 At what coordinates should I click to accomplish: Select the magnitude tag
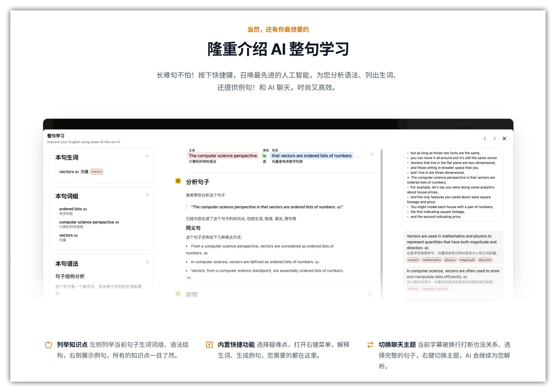pos(467,260)
